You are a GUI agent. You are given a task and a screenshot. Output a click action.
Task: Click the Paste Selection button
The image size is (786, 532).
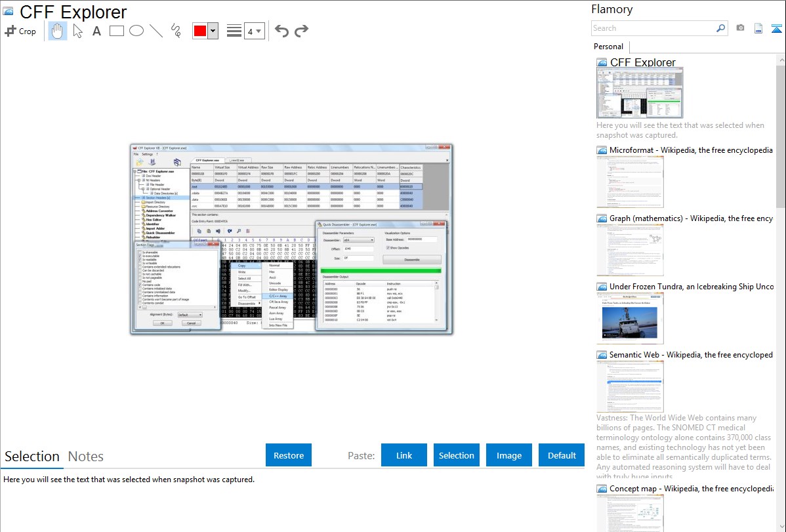tap(457, 455)
